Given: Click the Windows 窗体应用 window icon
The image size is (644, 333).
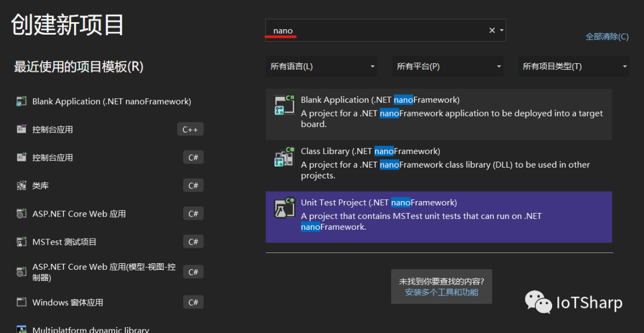Looking at the screenshot, I should click(x=21, y=303).
